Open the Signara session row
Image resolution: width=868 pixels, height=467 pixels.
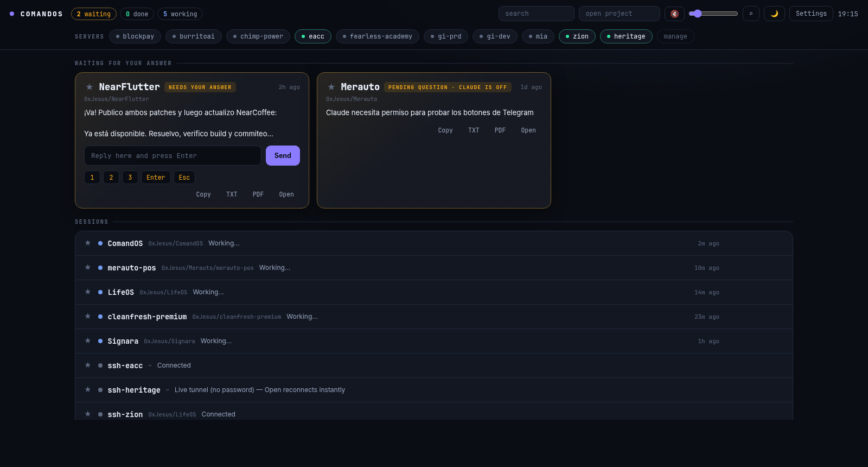[x=434, y=341]
